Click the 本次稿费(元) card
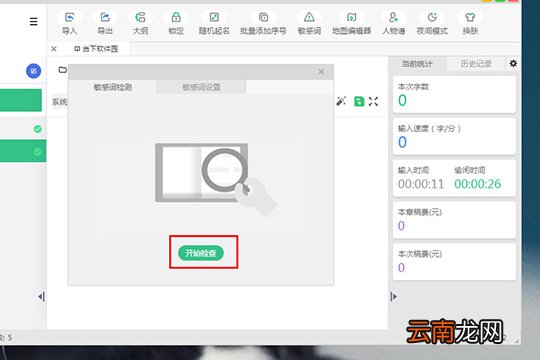Image resolution: width=540 pixels, height=360 pixels. point(454,262)
